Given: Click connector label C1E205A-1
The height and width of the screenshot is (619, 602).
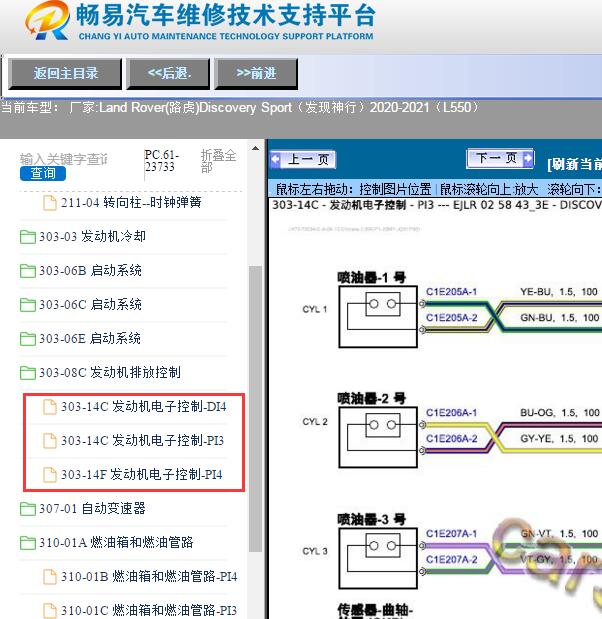Looking at the screenshot, I should point(451,292).
